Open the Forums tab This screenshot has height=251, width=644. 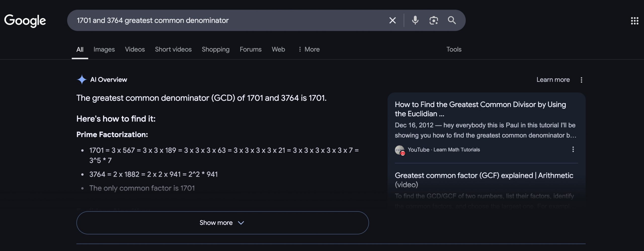coord(251,49)
